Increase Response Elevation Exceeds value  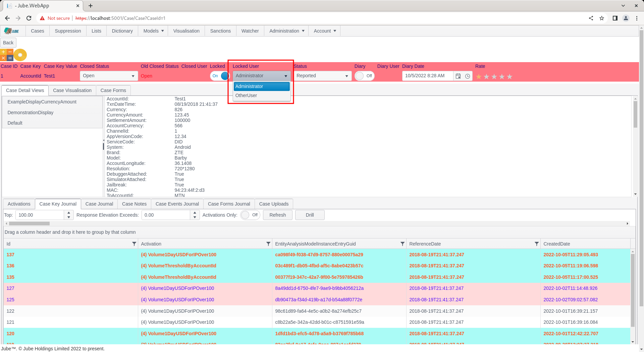pyautogui.click(x=195, y=213)
